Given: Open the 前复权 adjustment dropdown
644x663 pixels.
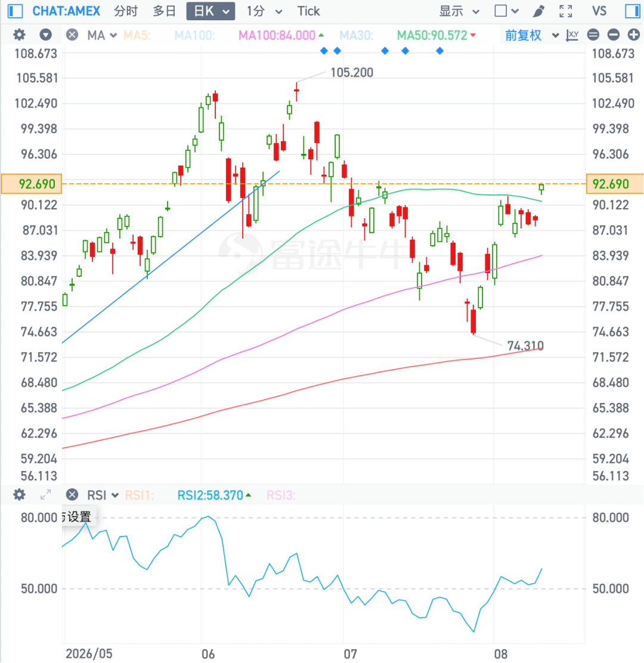Looking at the screenshot, I should pos(531,35).
